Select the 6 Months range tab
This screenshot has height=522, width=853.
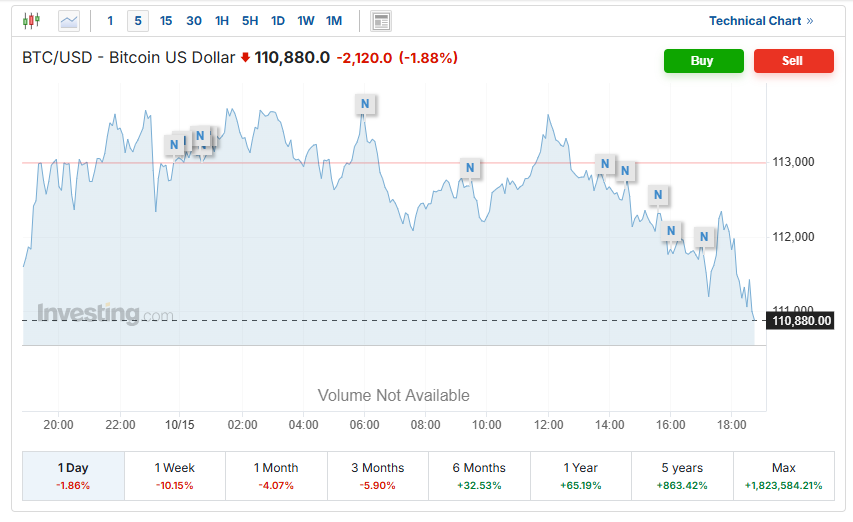coord(479,475)
